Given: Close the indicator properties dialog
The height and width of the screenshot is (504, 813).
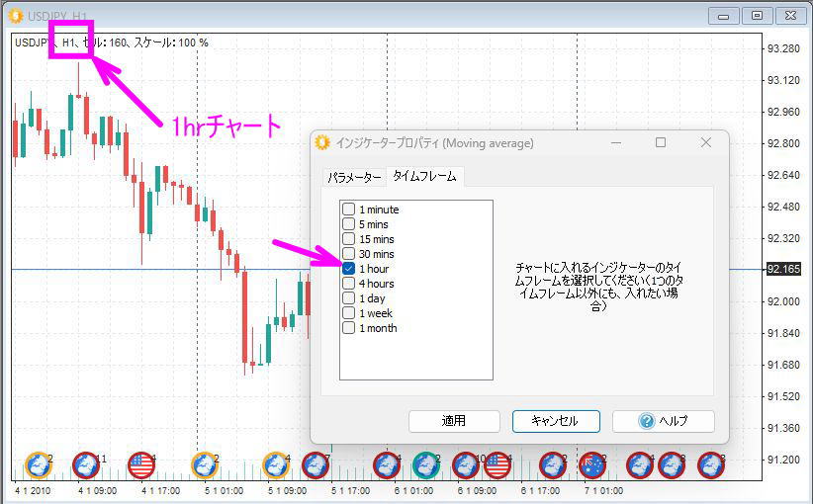Looking at the screenshot, I should [705, 142].
